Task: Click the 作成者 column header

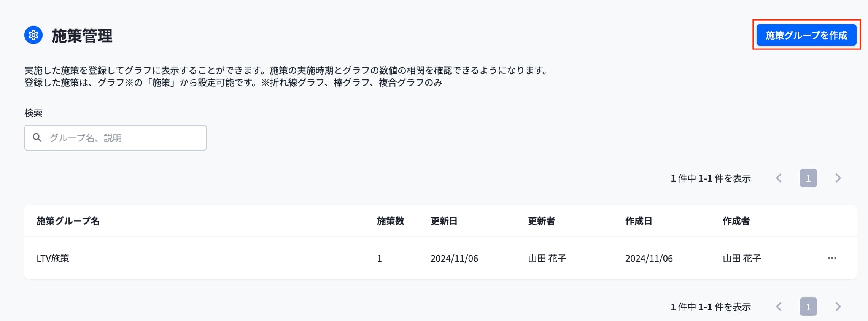Action: (736, 221)
